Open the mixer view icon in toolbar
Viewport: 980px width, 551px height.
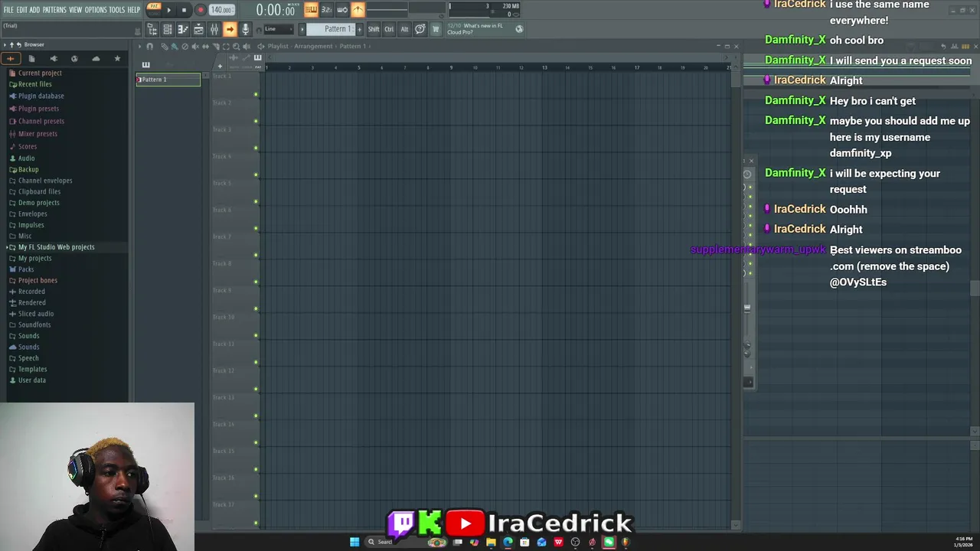214,29
